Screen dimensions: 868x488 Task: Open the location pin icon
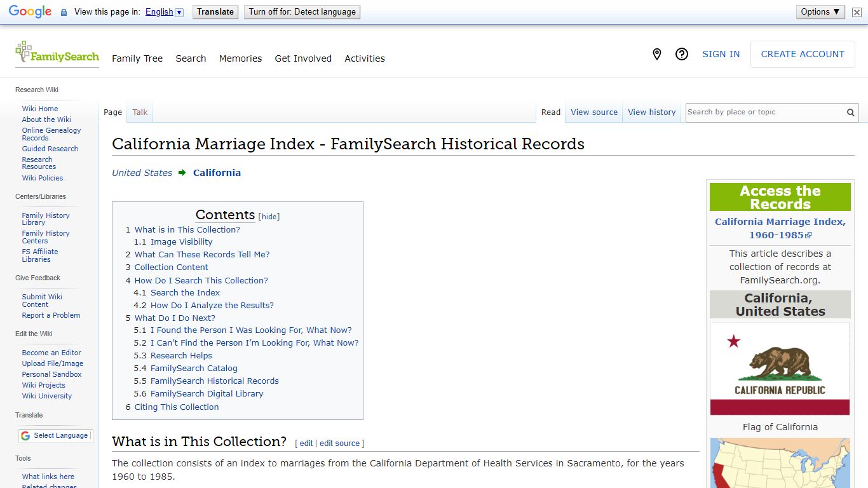(657, 54)
